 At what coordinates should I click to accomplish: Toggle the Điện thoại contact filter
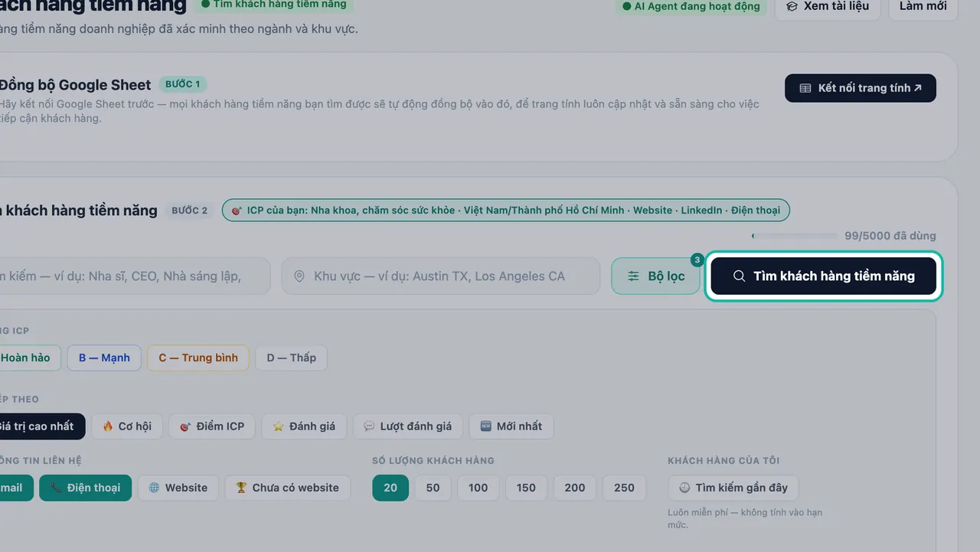point(86,488)
